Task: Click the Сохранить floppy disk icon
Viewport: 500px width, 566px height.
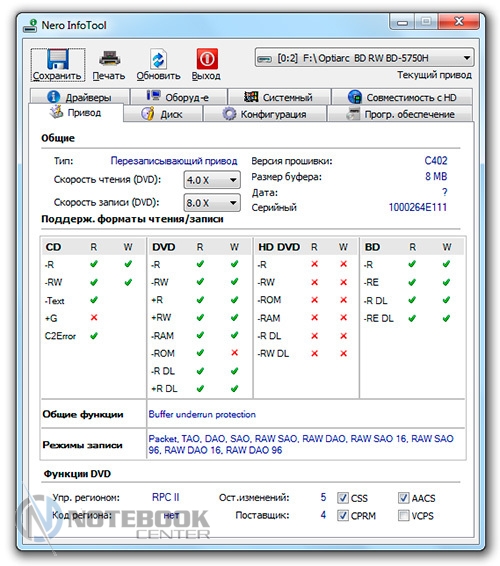Action: (x=58, y=59)
